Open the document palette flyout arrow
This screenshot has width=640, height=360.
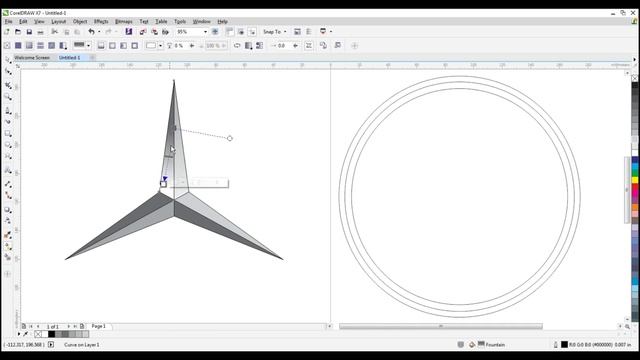[x=19, y=334]
